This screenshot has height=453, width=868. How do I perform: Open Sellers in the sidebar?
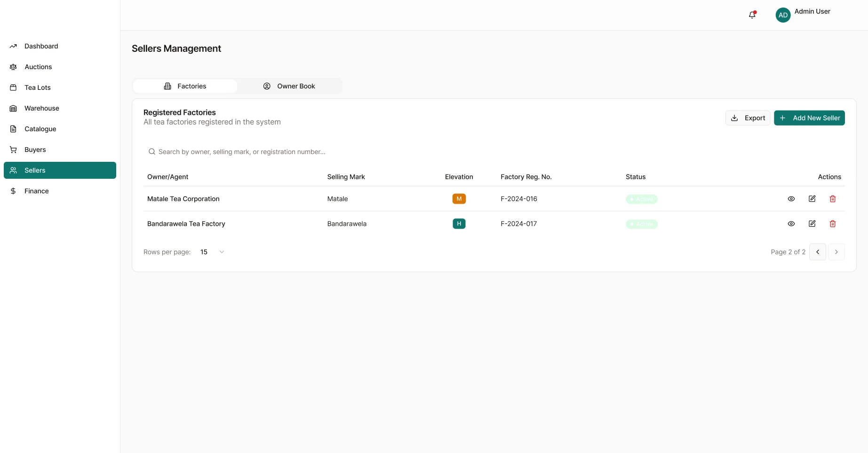(x=60, y=170)
